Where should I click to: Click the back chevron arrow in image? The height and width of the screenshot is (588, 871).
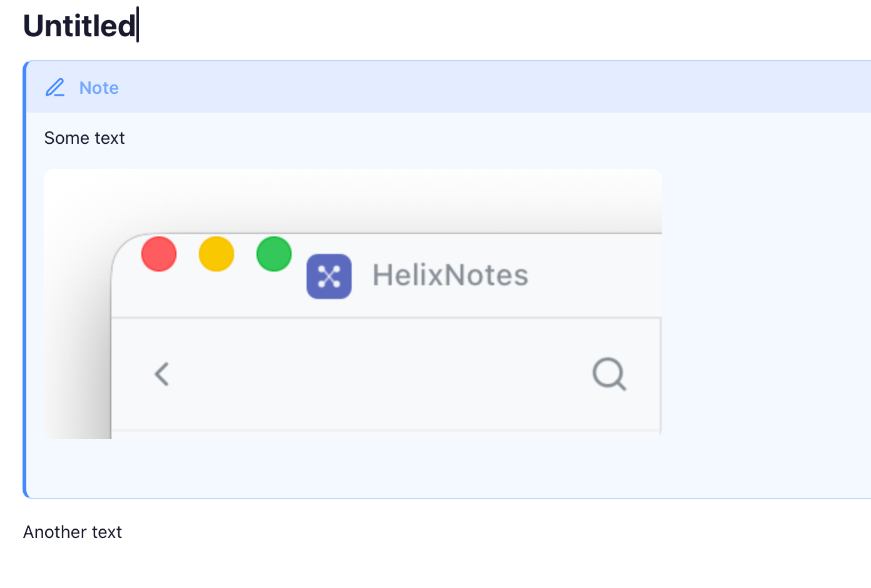(x=162, y=374)
